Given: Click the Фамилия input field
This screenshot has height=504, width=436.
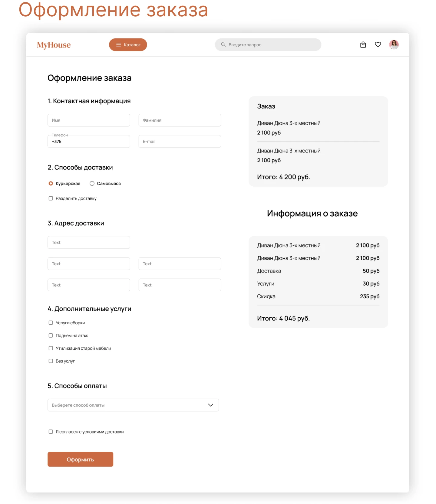Looking at the screenshot, I should [180, 120].
